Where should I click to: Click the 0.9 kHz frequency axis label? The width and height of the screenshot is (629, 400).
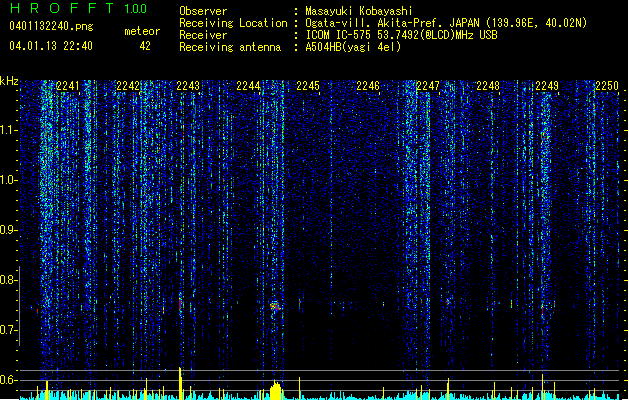click(x=8, y=230)
